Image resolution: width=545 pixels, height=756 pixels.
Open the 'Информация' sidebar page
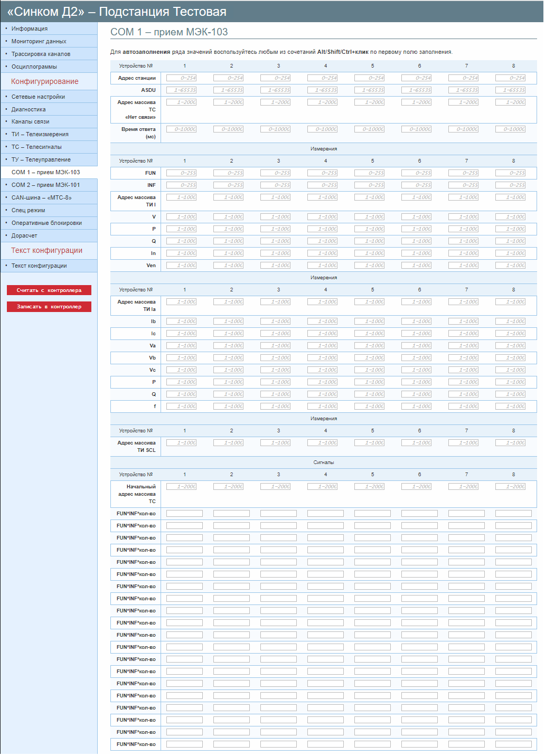[30, 29]
